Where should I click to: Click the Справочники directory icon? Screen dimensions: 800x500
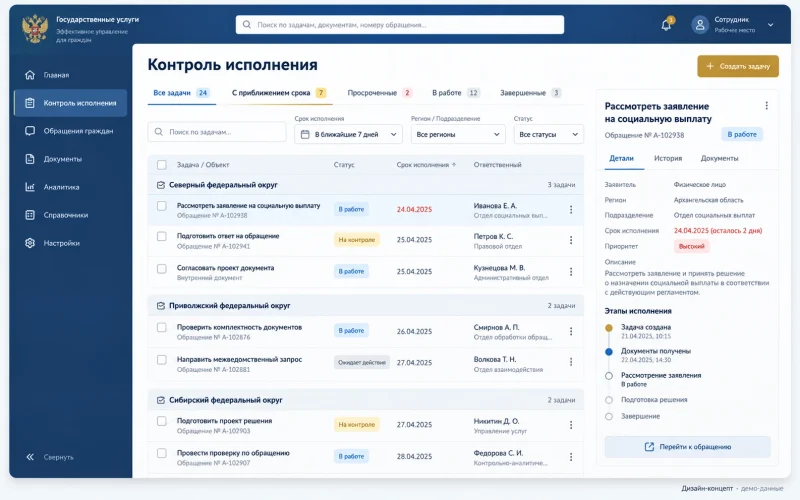30,215
